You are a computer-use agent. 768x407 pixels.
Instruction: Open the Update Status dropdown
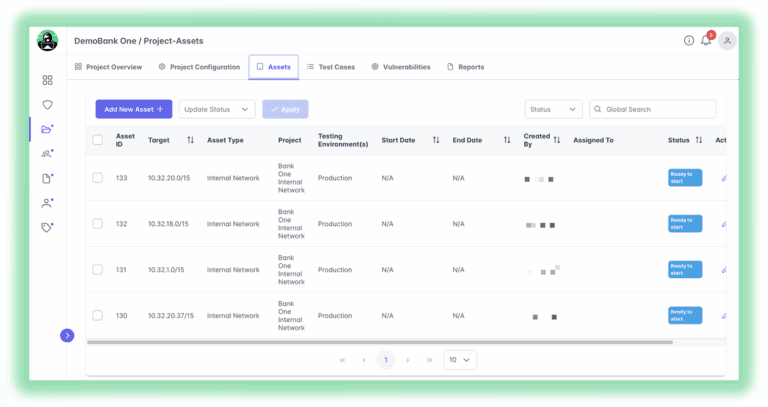(217, 109)
